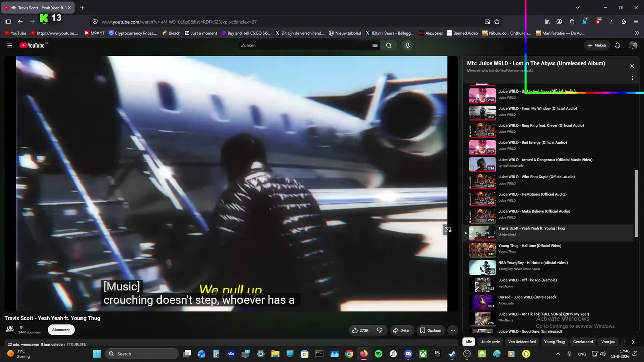
Task: Click the Windows taskbar Search box
Action: coord(142,354)
